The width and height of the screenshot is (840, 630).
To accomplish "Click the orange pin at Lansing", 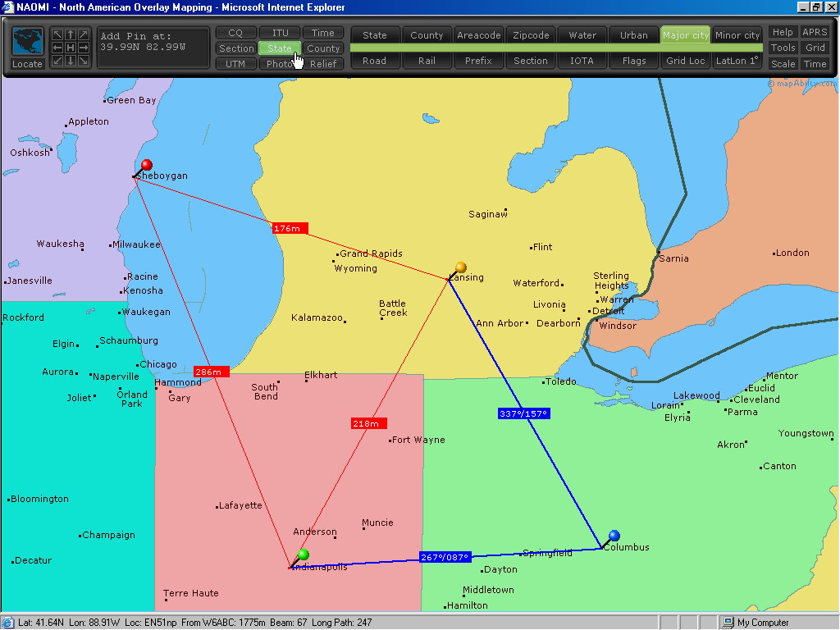I will coord(461,267).
